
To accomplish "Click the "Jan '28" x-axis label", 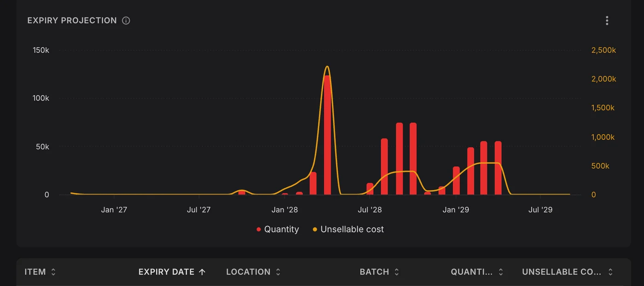I will tap(285, 210).
